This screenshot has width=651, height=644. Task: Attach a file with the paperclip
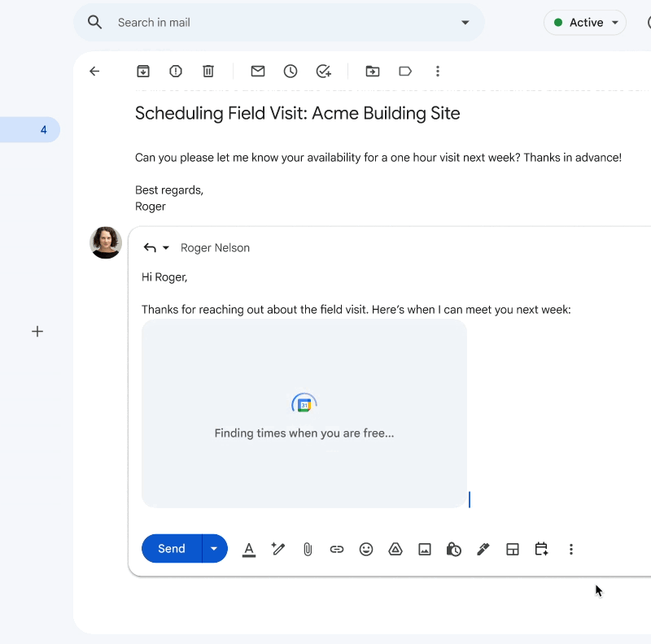point(308,549)
